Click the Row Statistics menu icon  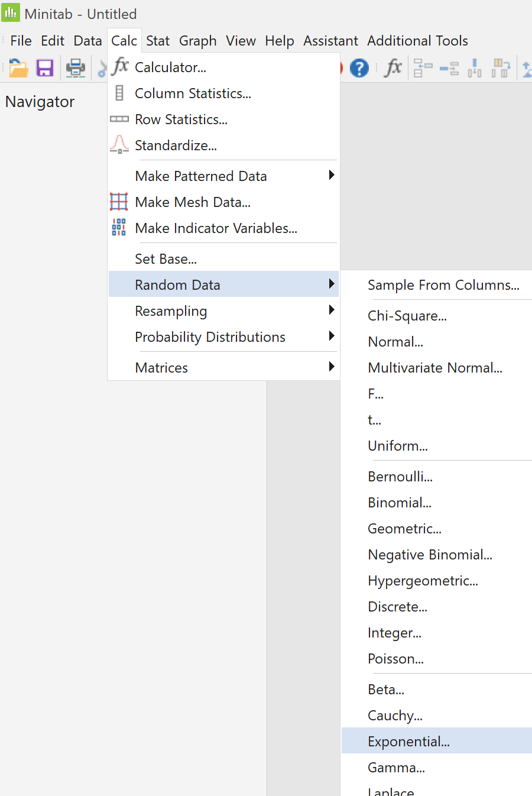(119, 119)
